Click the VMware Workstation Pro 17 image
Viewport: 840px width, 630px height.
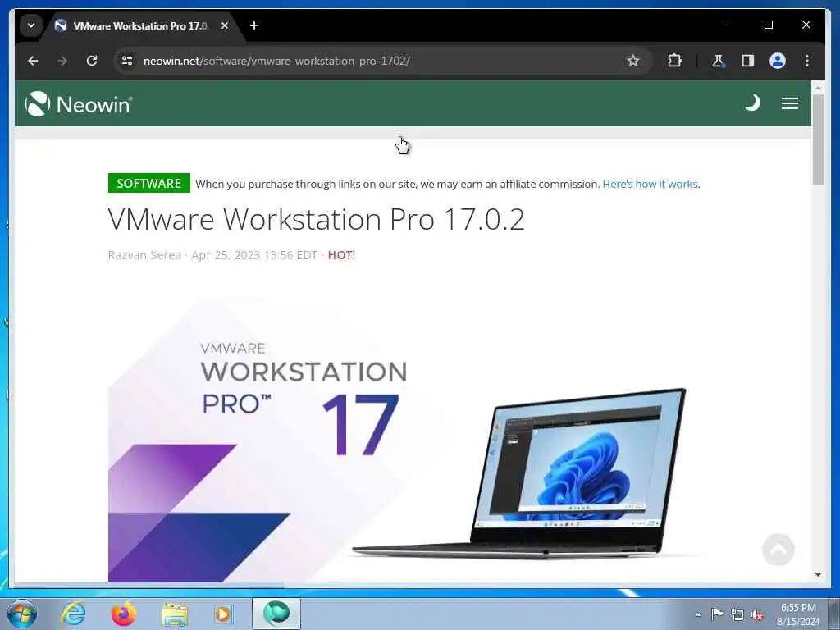pyautogui.click(x=407, y=440)
